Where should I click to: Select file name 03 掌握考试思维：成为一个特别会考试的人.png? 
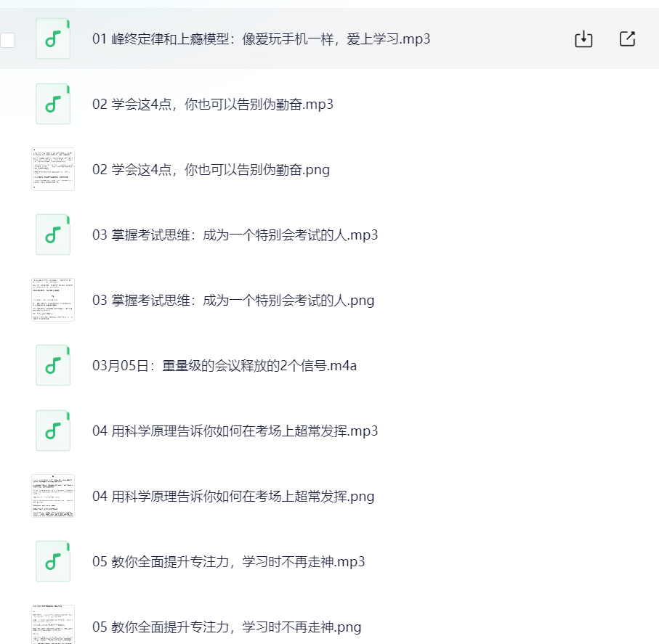(x=233, y=301)
